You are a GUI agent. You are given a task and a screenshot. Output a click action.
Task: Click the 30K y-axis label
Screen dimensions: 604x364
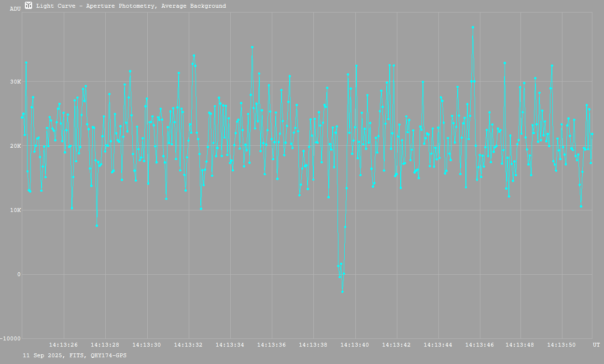point(16,82)
